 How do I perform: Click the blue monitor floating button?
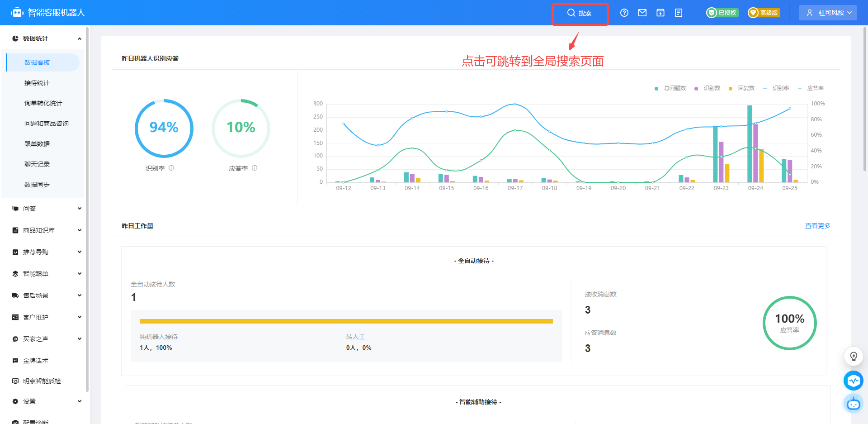[x=854, y=381]
